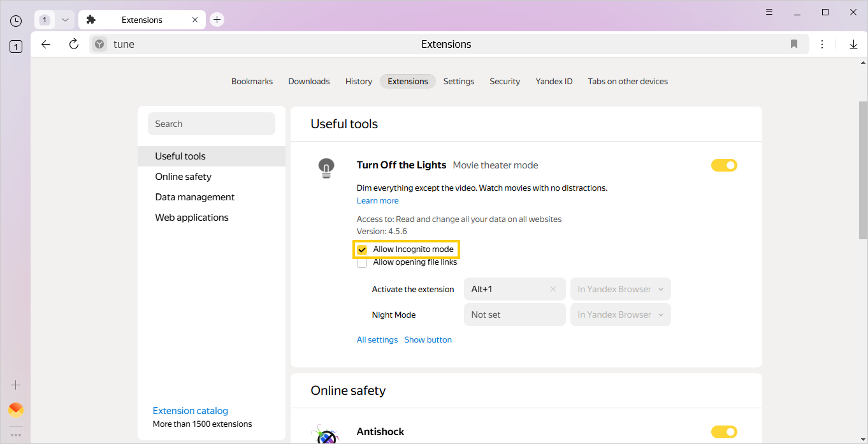The height and width of the screenshot is (444, 868).
Task: Click the Yandex logo badge in the address bar
Action: [99, 44]
